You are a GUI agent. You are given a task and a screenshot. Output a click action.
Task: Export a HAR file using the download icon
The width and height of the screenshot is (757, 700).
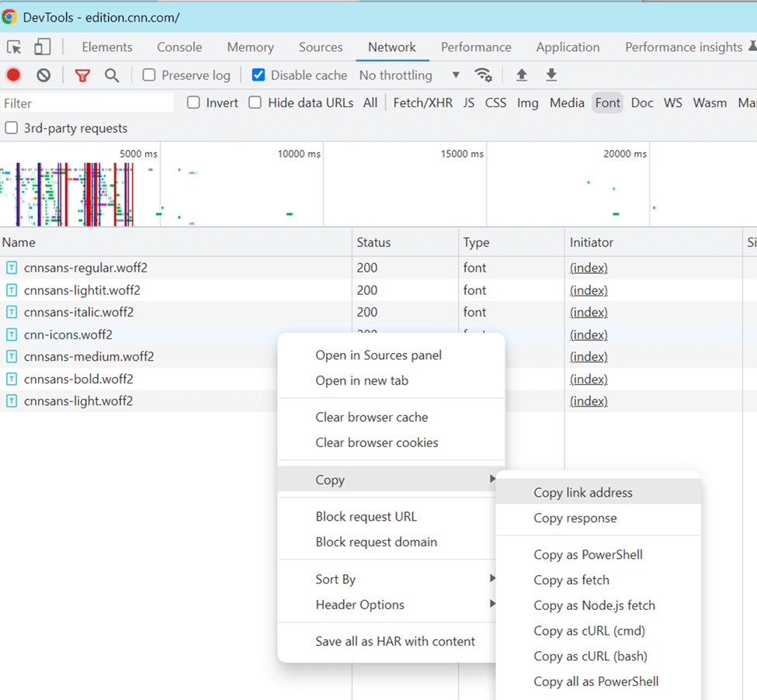click(x=551, y=75)
